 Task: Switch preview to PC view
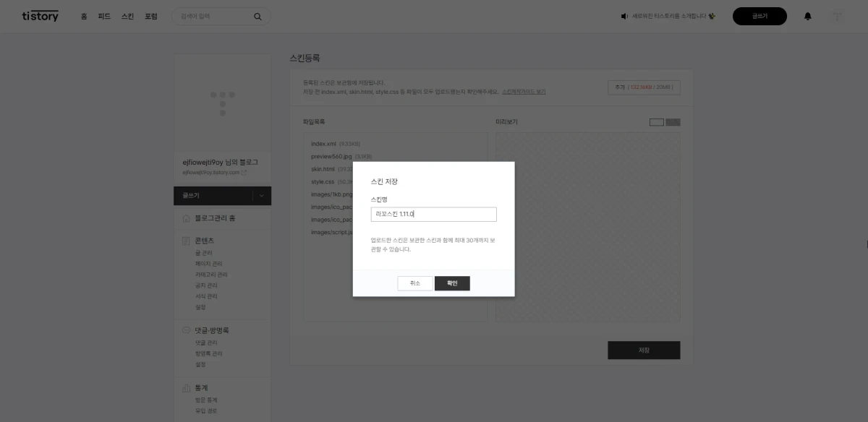tap(657, 122)
